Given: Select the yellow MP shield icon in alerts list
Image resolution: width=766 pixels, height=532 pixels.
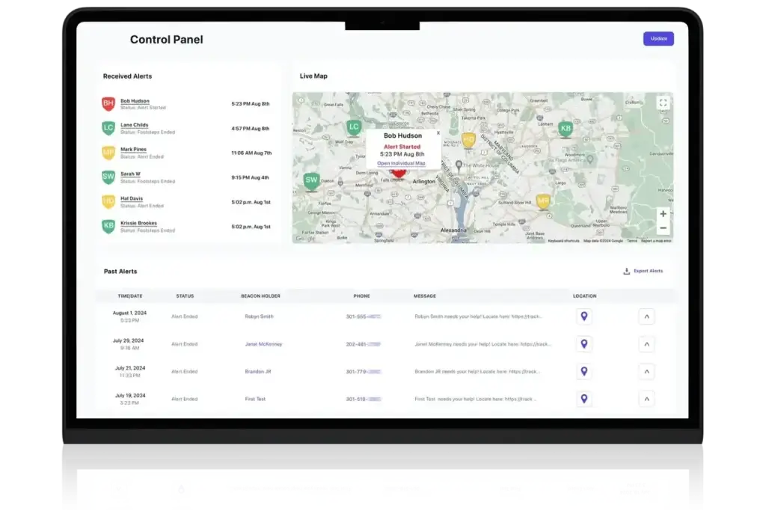Looking at the screenshot, I should (x=108, y=153).
